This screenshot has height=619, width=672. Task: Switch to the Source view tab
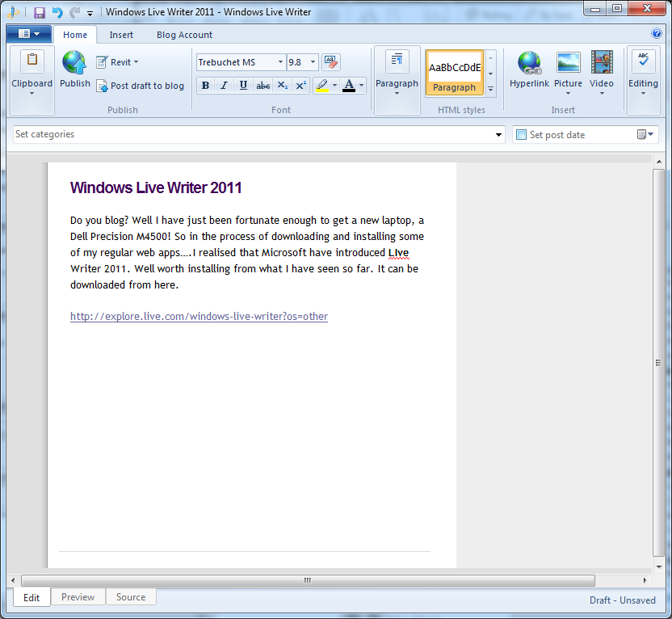[x=131, y=597]
